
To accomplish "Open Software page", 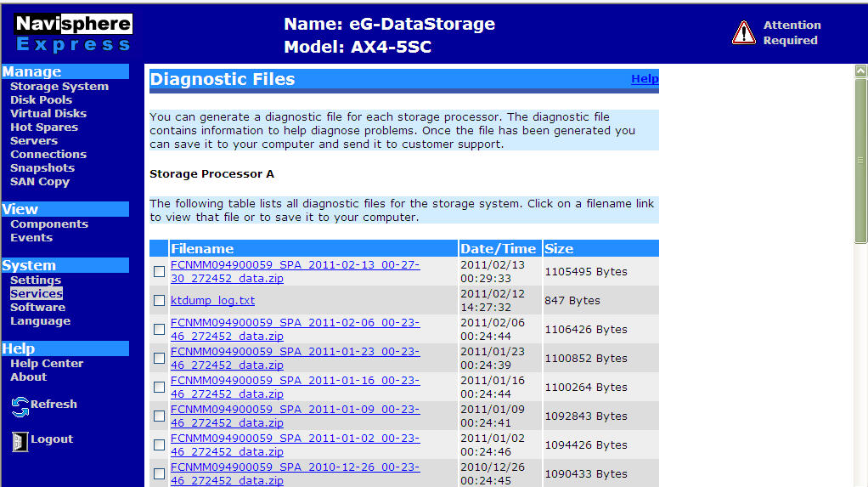I will pyautogui.click(x=37, y=308).
